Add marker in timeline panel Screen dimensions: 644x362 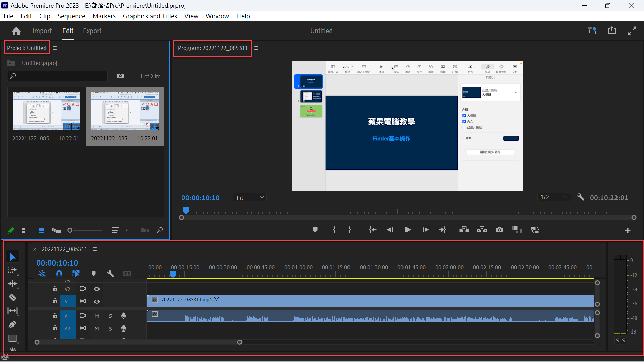pos(94,274)
